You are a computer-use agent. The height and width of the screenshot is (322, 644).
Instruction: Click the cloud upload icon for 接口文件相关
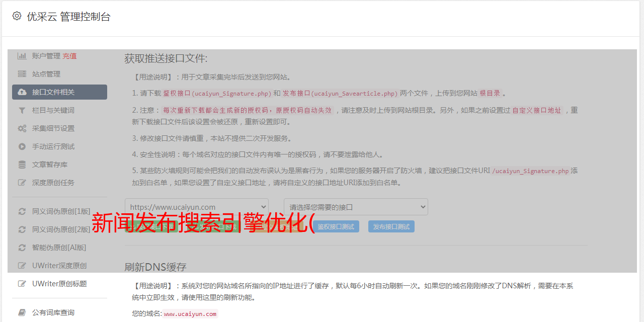click(x=22, y=92)
